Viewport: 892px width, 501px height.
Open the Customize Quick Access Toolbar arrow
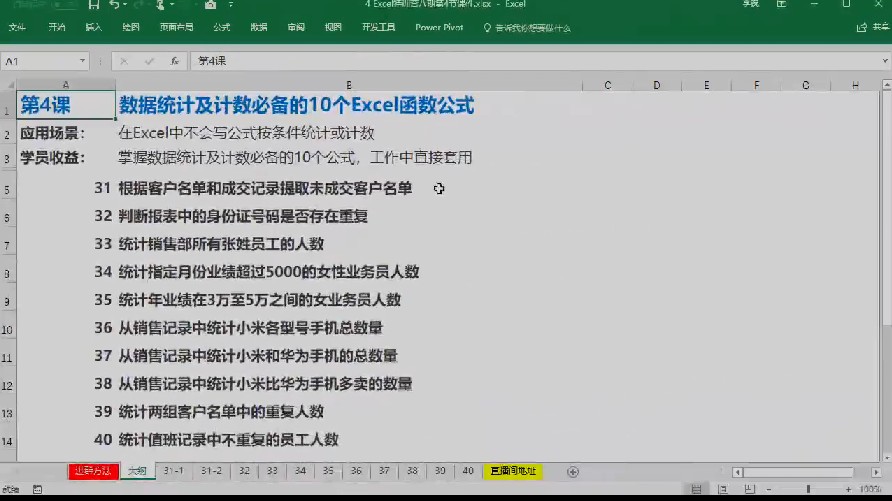click(231, 5)
